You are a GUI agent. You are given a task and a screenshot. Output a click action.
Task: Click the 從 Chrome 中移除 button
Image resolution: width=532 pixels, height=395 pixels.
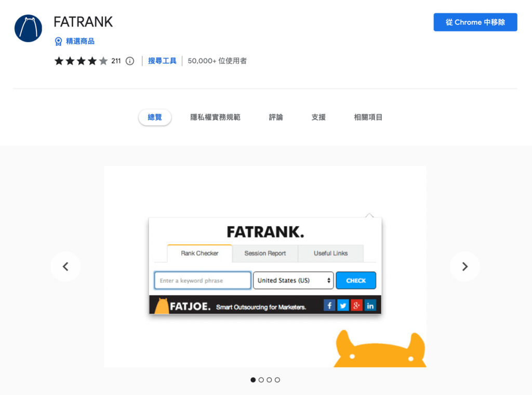click(x=475, y=22)
